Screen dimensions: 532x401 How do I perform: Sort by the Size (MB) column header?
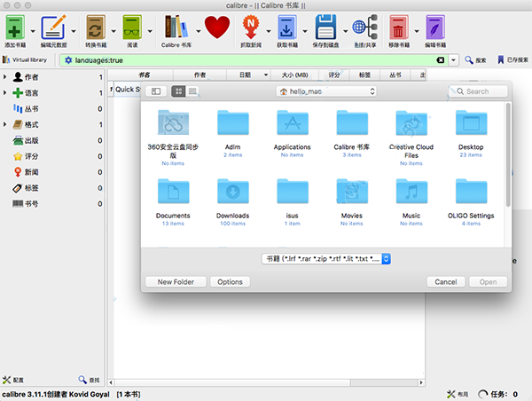(x=294, y=75)
